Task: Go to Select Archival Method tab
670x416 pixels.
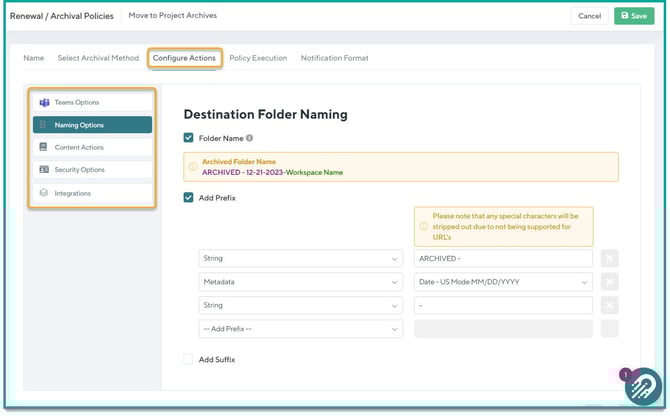Action: (98, 58)
